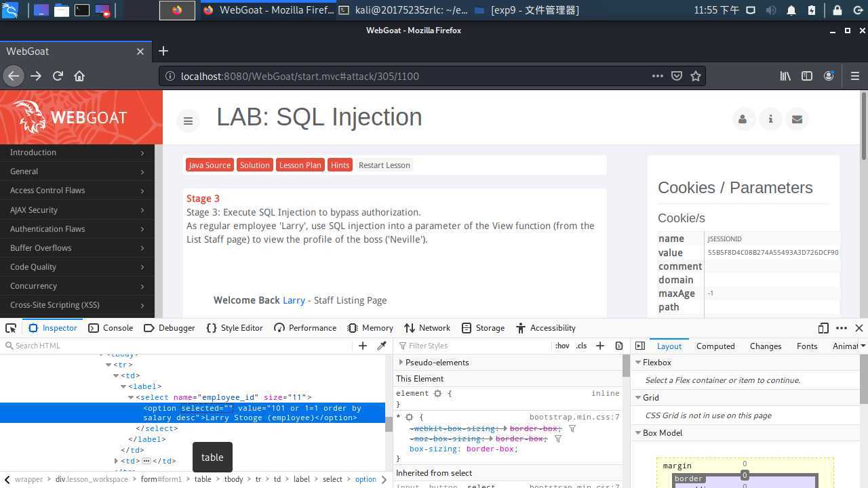Switch to the Changes sidebar tab

pyautogui.click(x=766, y=346)
